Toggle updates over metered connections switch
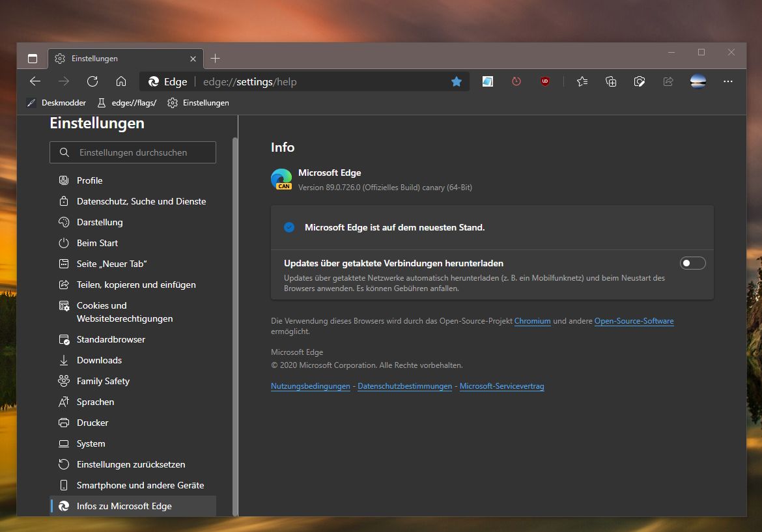The image size is (762, 532). [692, 263]
